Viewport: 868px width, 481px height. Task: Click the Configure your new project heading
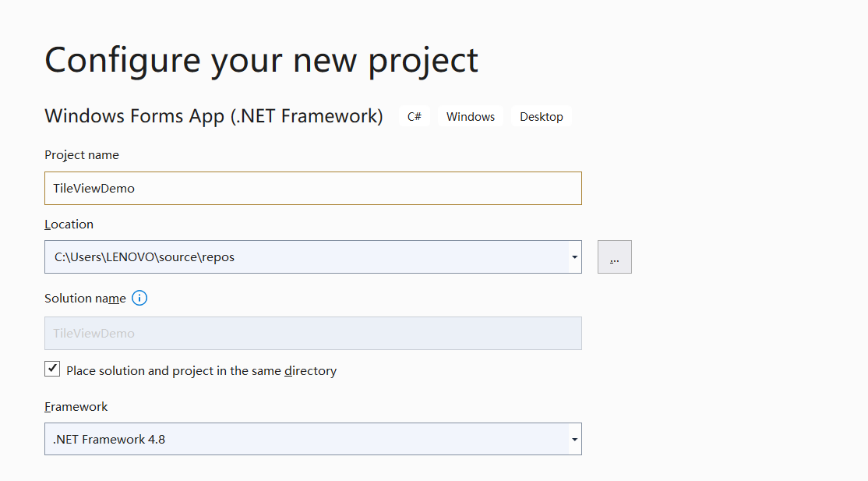(x=261, y=60)
